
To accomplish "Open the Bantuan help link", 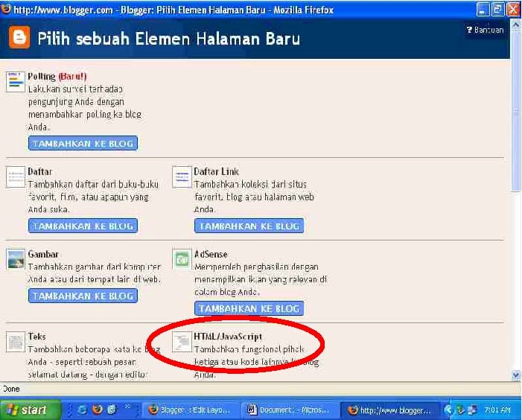I will 485,30.
